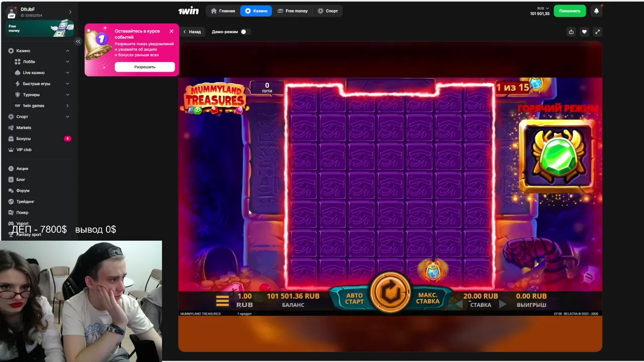Add game to favorites with heart icon

coord(584,32)
